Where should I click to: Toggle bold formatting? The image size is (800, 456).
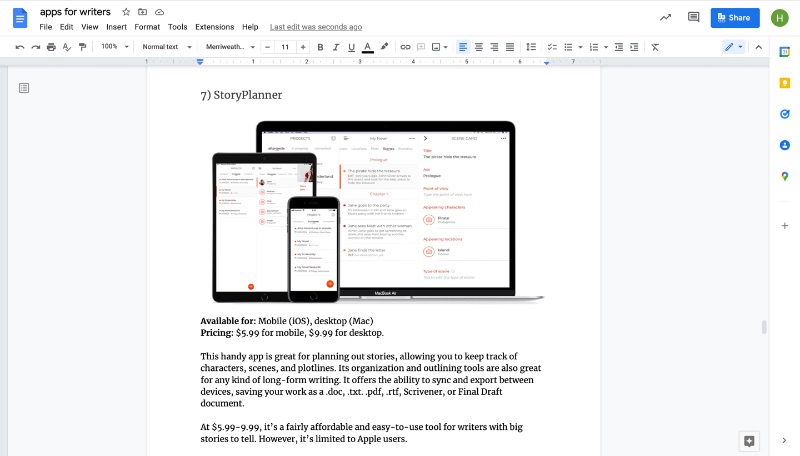pyautogui.click(x=320, y=47)
